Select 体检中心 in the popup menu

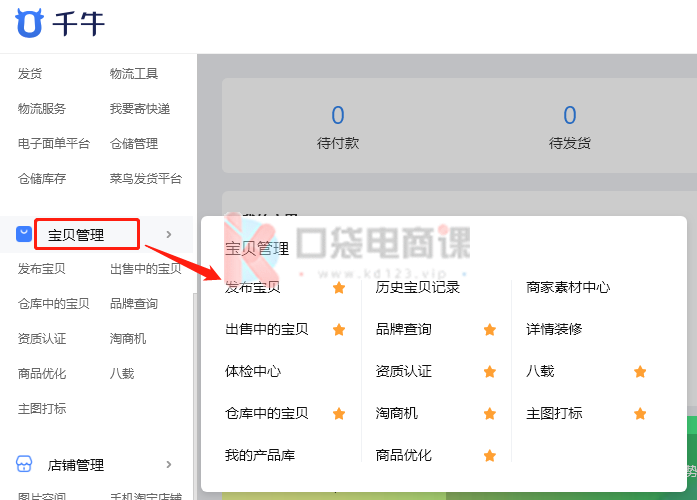tap(253, 371)
